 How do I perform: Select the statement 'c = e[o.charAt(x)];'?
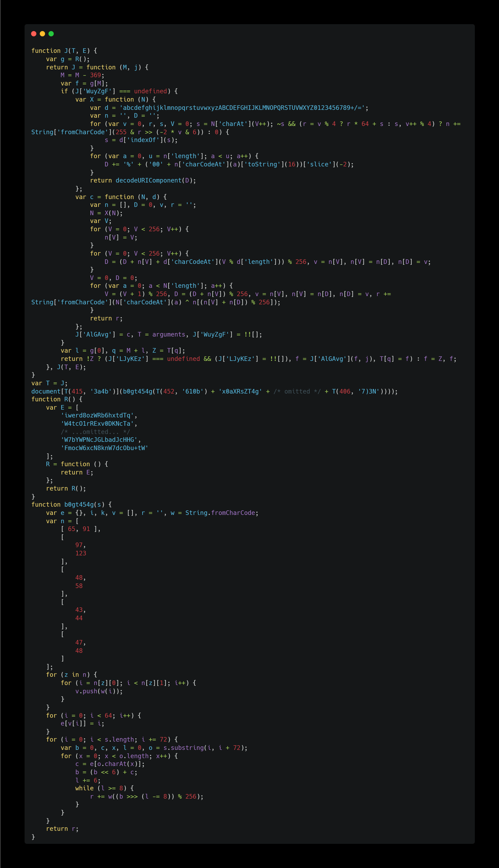click(110, 764)
